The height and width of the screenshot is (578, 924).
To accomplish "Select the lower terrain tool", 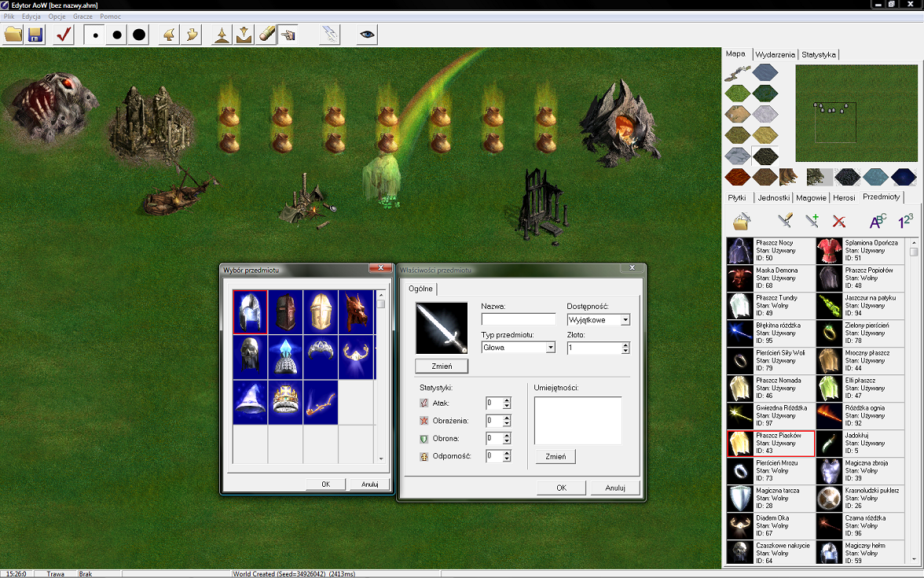I will [244, 35].
